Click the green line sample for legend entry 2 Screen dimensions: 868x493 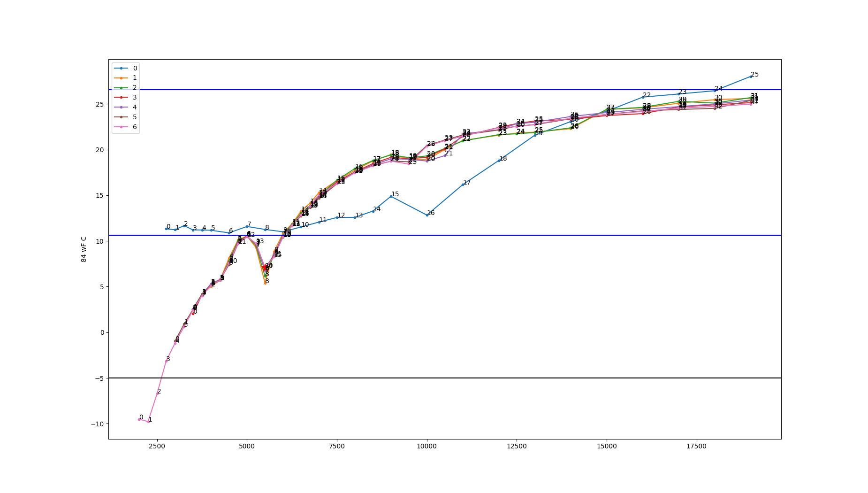click(x=121, y=88)
